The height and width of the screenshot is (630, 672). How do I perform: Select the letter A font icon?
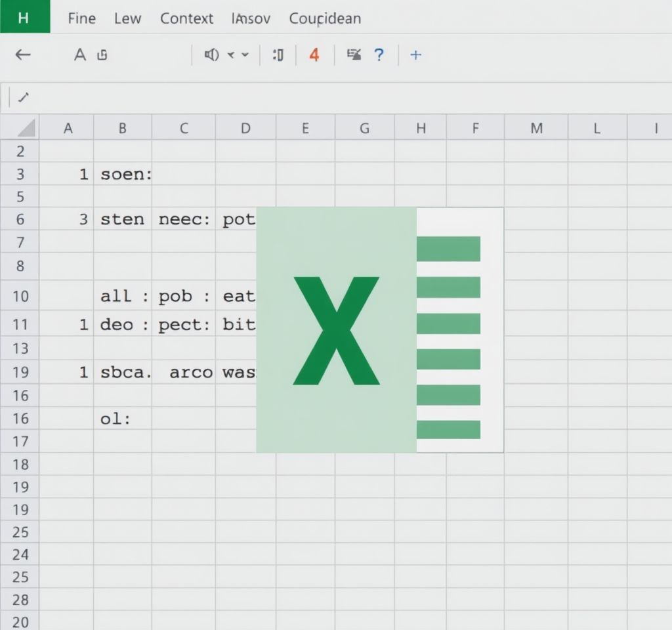(79, 55)
